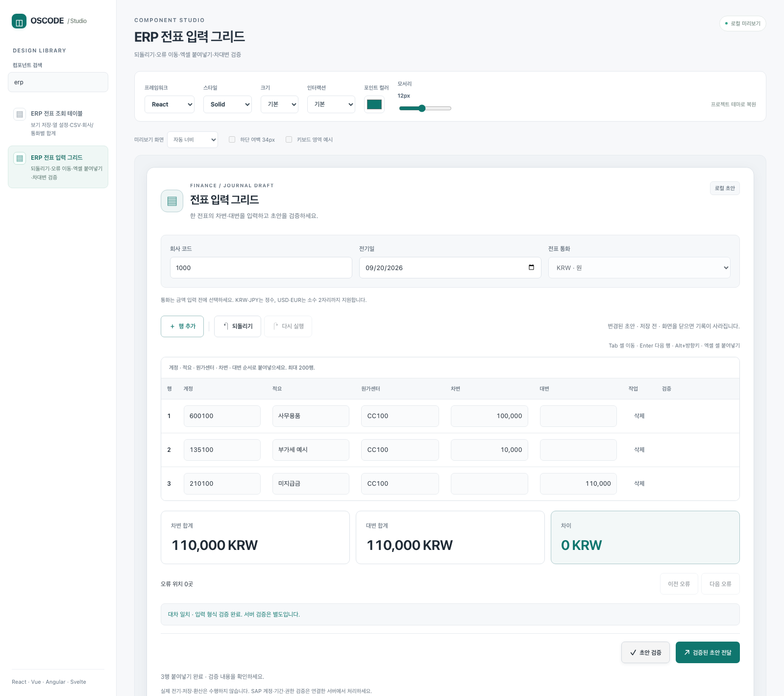Viewport: 784px width, 696px height.
Task: Click the 검증된 초안 전달 button
Action: tap(708, 652)
